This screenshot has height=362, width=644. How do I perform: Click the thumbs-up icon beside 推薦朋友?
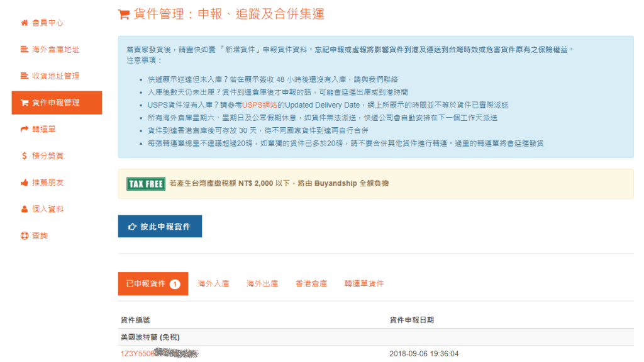25,183
